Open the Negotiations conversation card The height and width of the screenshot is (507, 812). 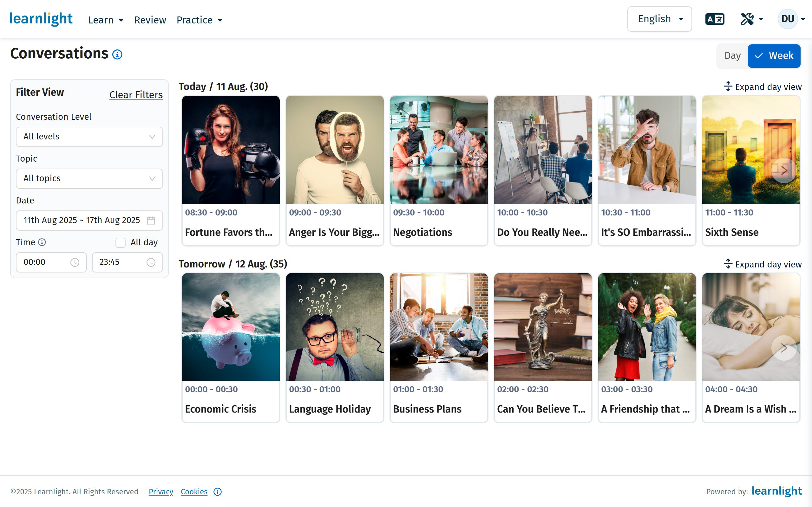click(x=439, y=170)
